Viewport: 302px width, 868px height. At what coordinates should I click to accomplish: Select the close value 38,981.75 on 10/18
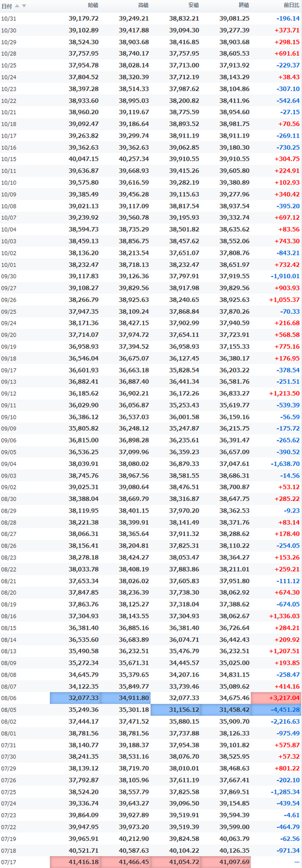[234, 124]
